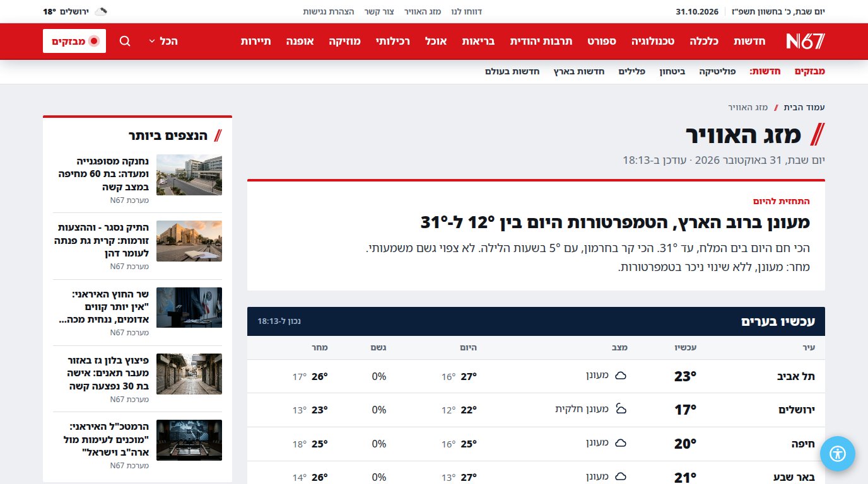Open חדשות בארץ in the sub-navigation
The height and width of the screenshot is (484, 868).
pos(579,71)
